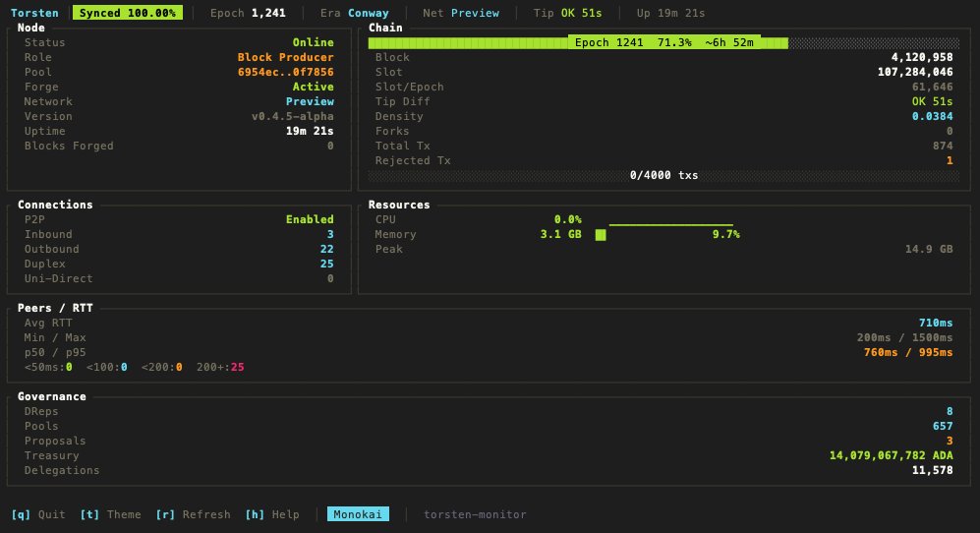The height and width of the screenshot is (533, 980).
Task: Click the torsten-monitor footer label
Action: point(475,514)
